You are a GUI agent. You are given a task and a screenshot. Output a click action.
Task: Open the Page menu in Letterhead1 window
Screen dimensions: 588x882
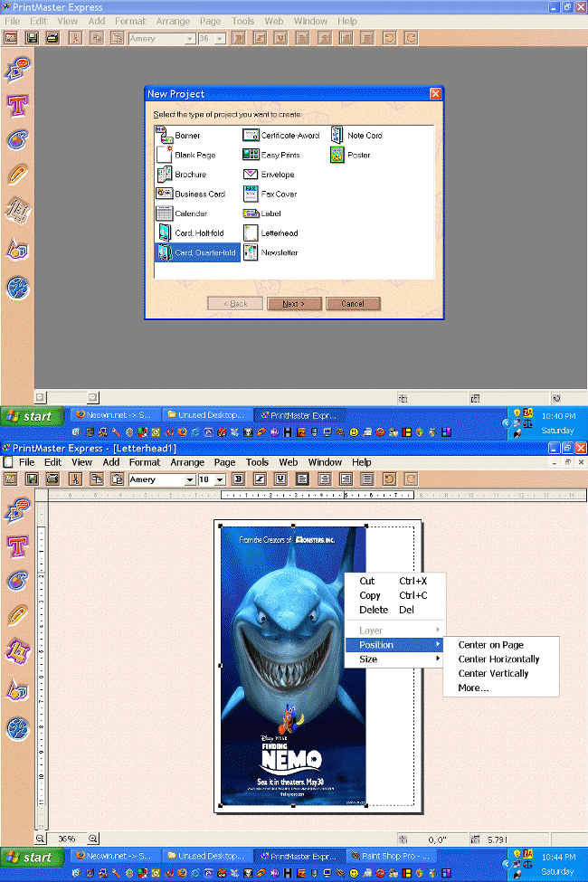(224, 462)
